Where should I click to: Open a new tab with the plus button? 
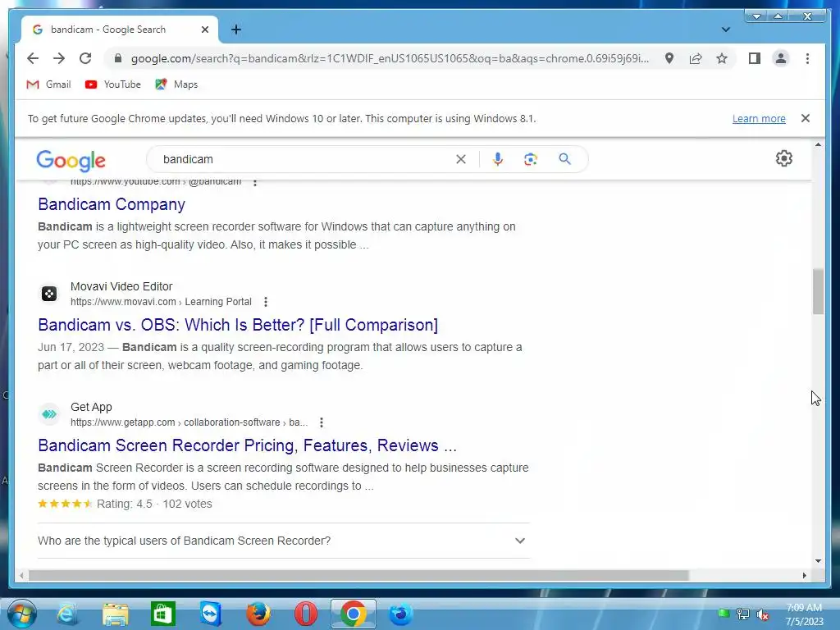tap(236, 30)
